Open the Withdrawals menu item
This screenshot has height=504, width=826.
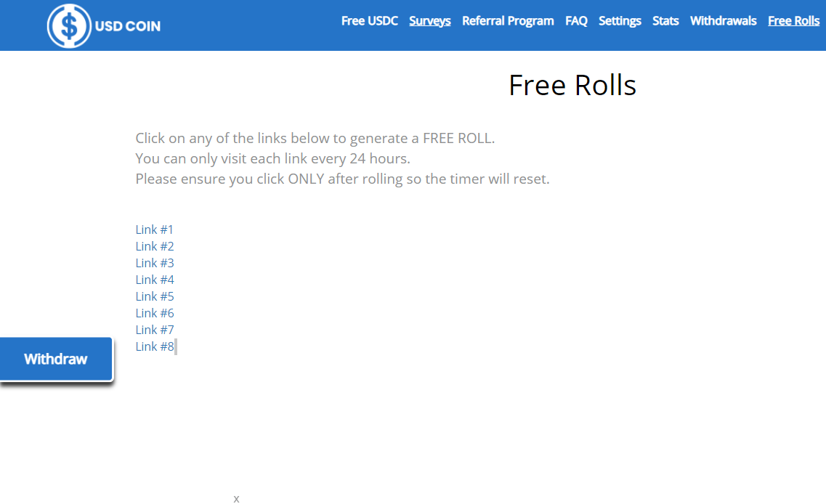click(x=723, y=21)
